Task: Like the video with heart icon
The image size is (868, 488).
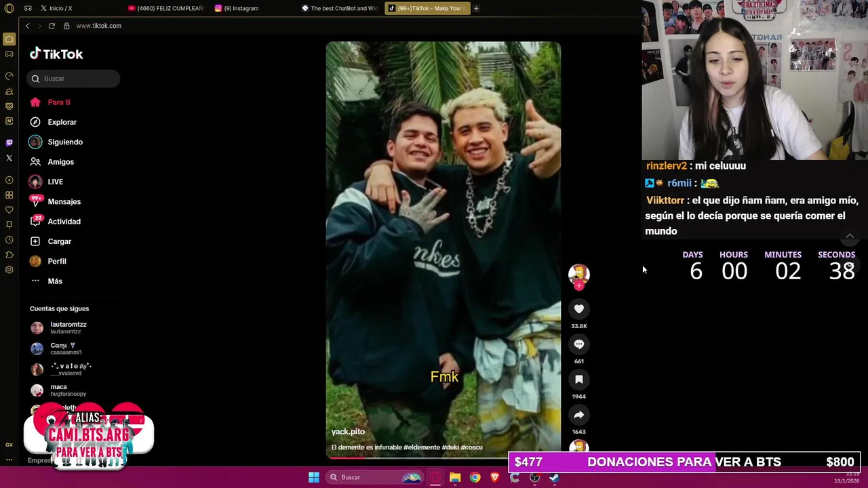Action: coord(579,309)
